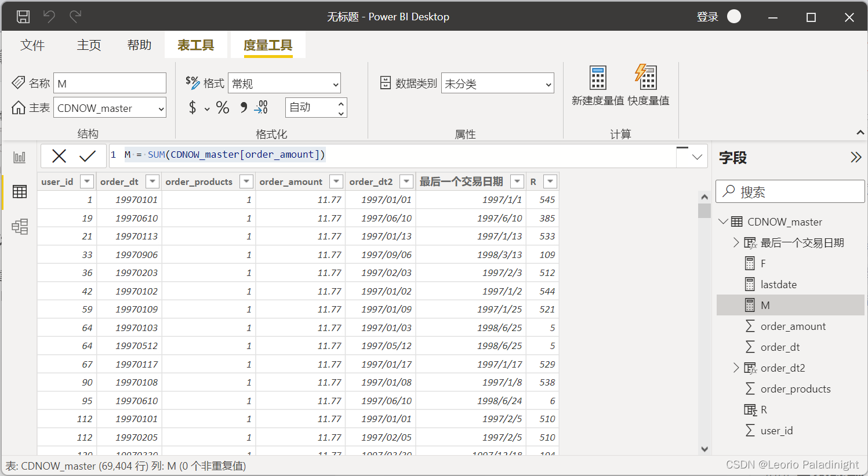Click table scrollbar down arrow
Viewport: 868px width, 476px height.
tap(704, 449)
